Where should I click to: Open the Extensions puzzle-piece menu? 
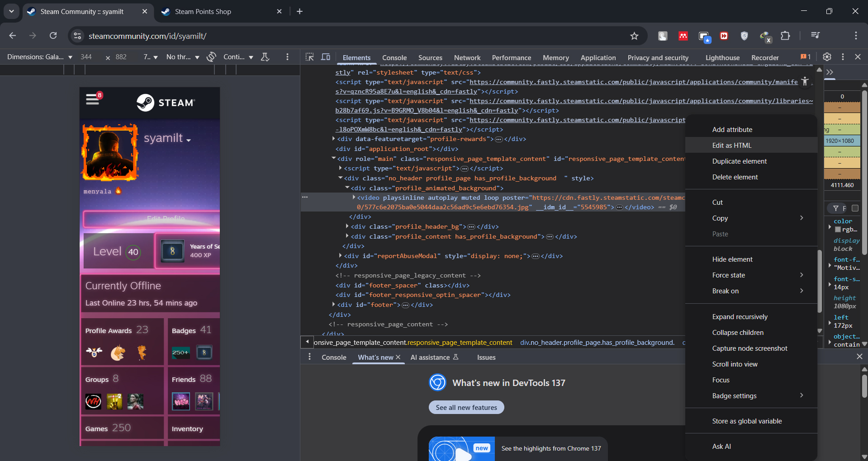coord(785,36)
